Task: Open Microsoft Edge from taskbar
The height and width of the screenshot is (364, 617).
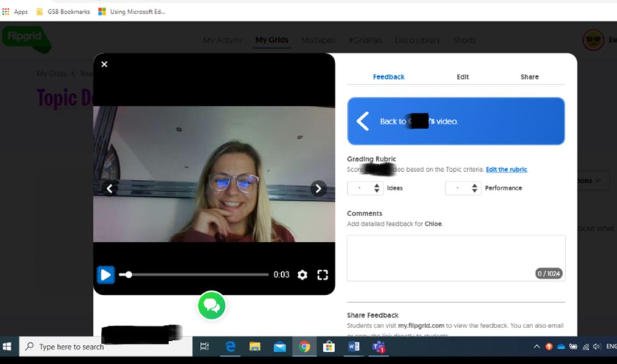Action: pos(230,346)
